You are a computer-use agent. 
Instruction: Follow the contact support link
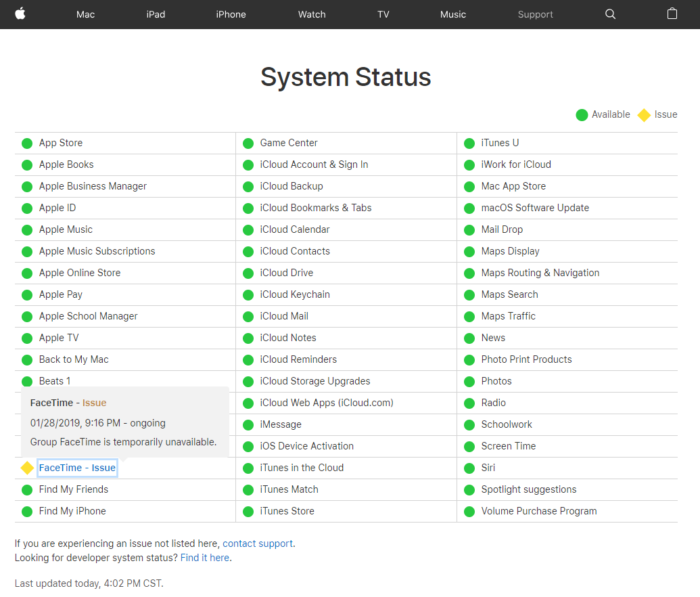coord(258,544)
